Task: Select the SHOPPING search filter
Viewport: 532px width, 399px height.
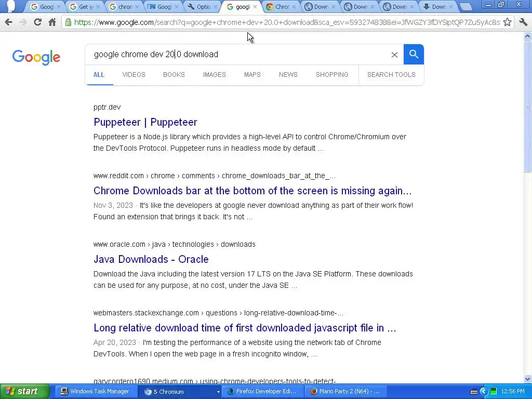Action: pyautogui.click(x=332, y=75)
